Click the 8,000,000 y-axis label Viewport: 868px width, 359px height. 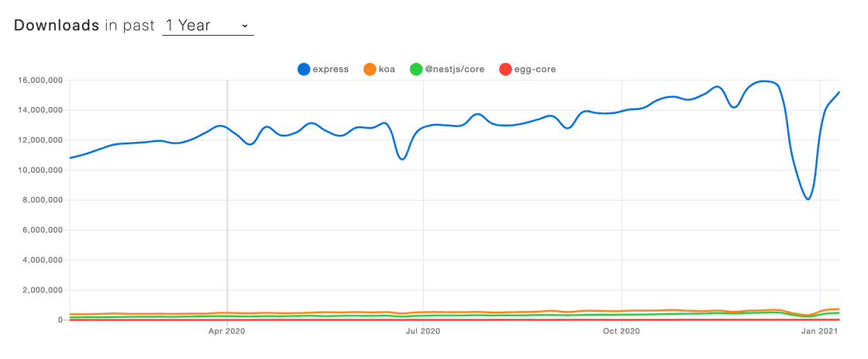point(39,200)
